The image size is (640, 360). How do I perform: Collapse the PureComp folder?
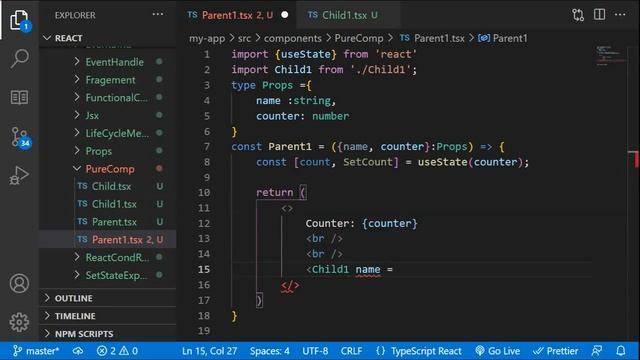[x=110, y=169]
